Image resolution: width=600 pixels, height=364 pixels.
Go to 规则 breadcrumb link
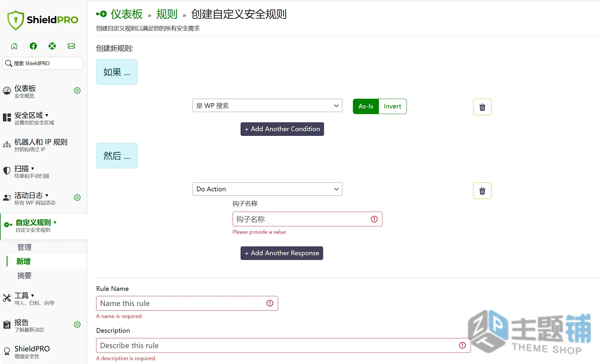[x=167, y=14]
